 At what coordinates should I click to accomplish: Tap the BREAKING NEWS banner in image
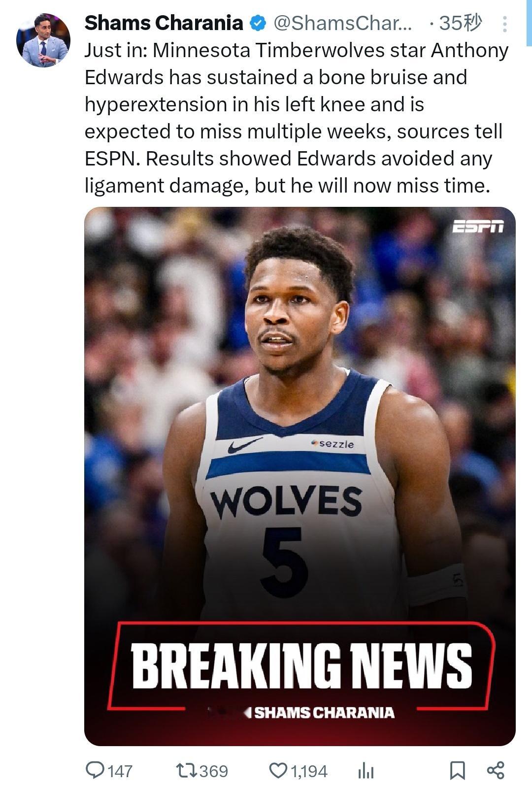[301, 666]
